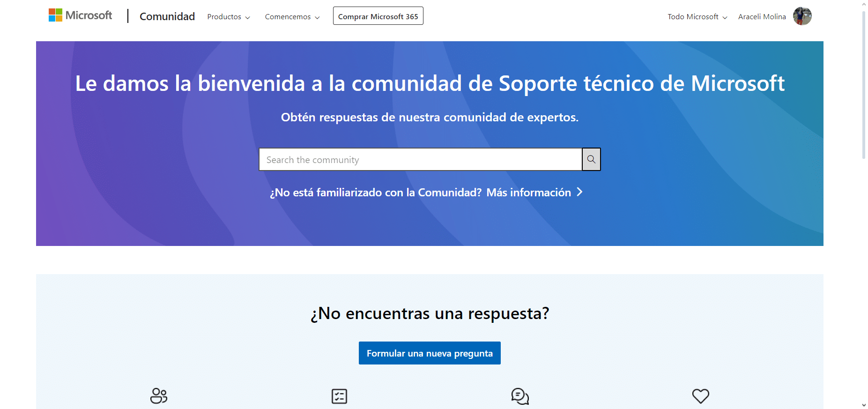Screen dimensions: 868x409
Task: Click the scrollbar up arrow
Action: [864, 4]
